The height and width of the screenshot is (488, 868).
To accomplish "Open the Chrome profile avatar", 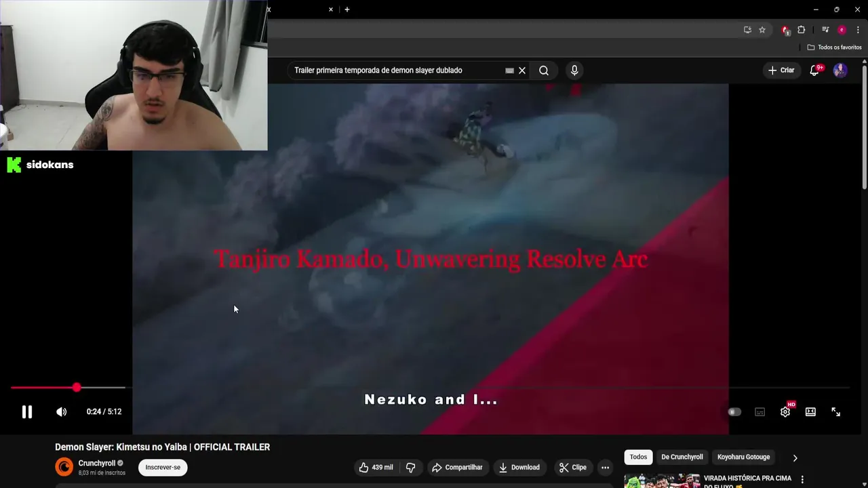I will click(x=842, y=30).
